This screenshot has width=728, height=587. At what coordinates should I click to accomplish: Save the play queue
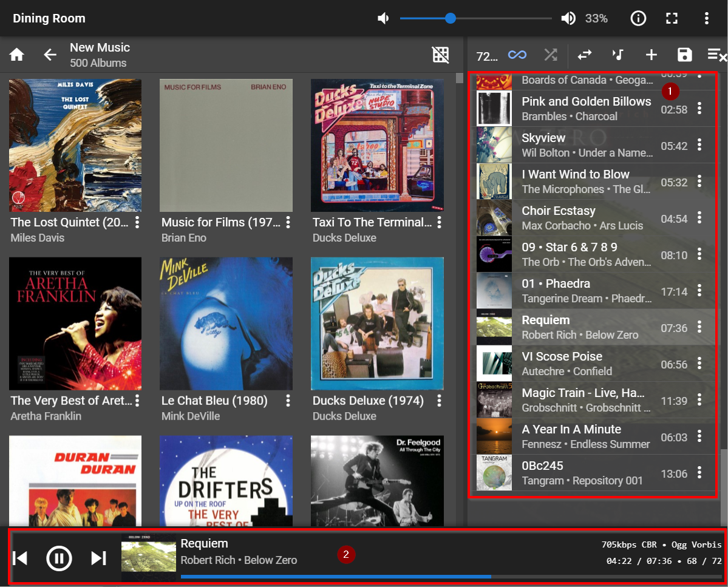point(684,55)
